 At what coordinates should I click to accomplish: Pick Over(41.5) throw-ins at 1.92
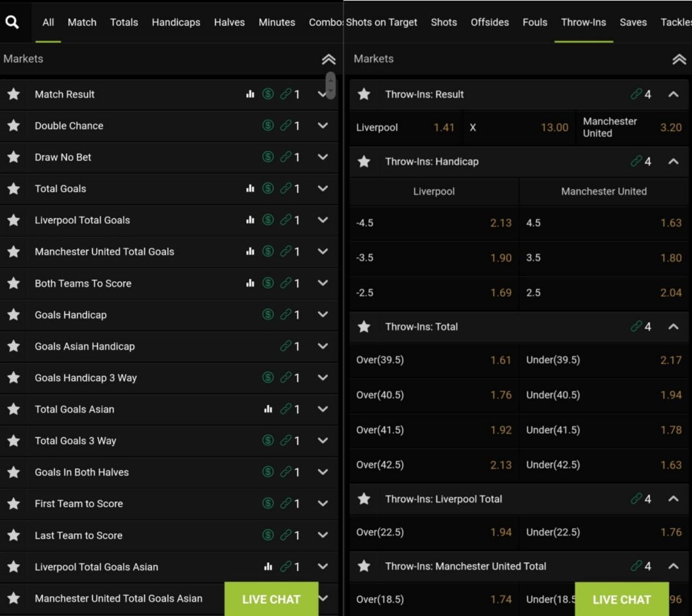pos(434,430)
